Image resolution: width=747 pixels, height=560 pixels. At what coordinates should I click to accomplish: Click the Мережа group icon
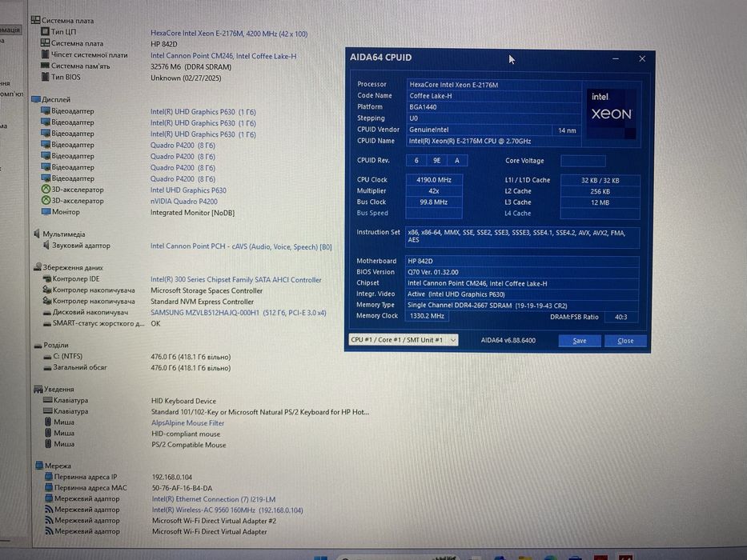click(x=39, y=466)
